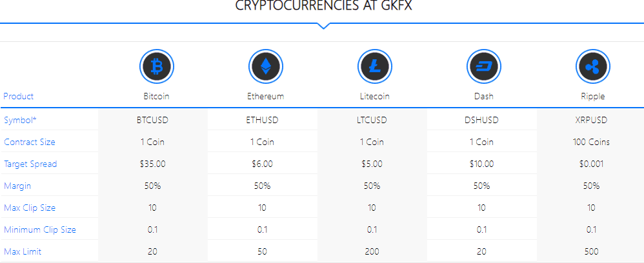
Task: Select the Litecoin logo icon
Action: coord(374,66)
